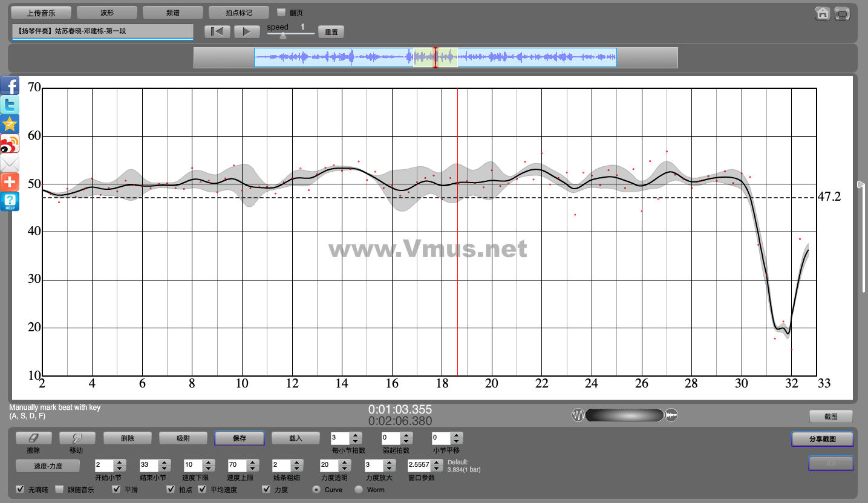Rewind to start with skip-back button
The height and width of the screenshot is (503, 868).
[217, 32]
